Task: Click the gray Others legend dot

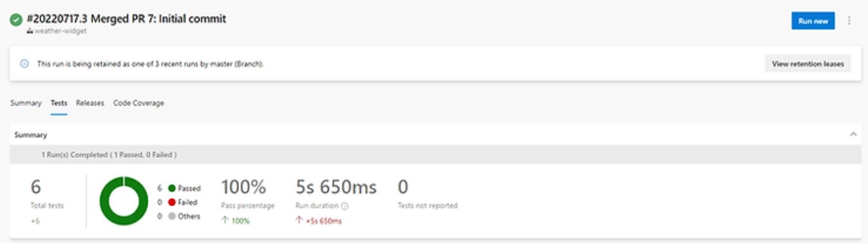Action: click(172, 216)
